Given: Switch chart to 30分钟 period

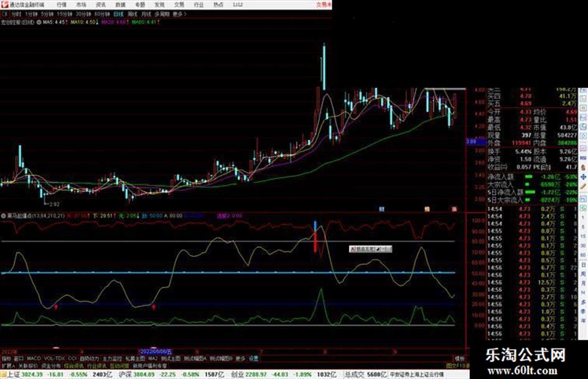Looking at the screenshot, I should click(83, 14).
